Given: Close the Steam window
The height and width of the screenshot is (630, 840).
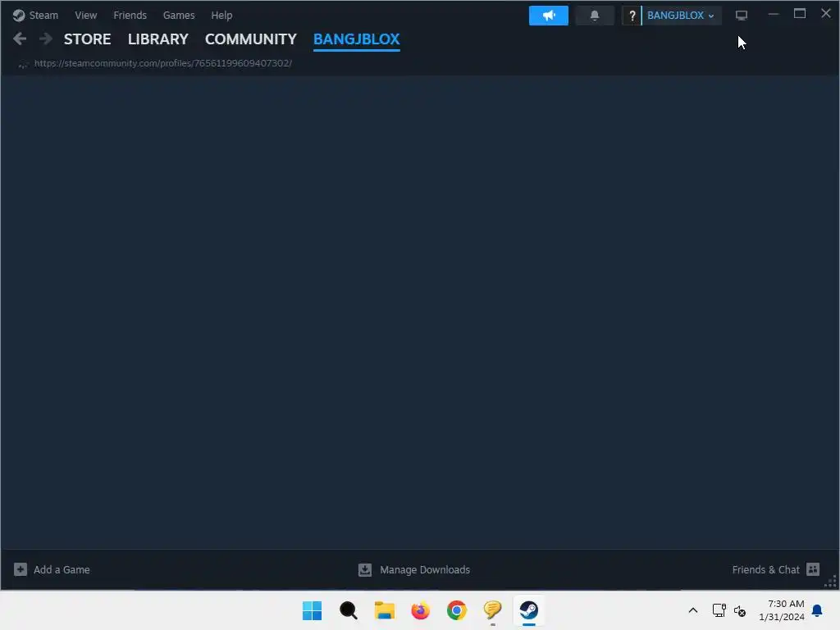Looking at the screenshot, I should pyautogui.click(x=825, y=13).
